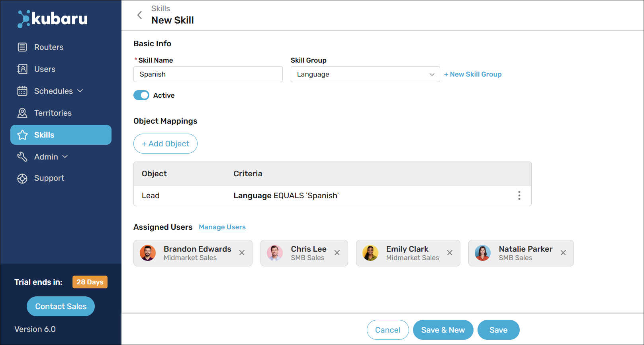Open the Territories section
Image resolution: width=644 pixels, height=345 pixels.
tap(53, 112)
